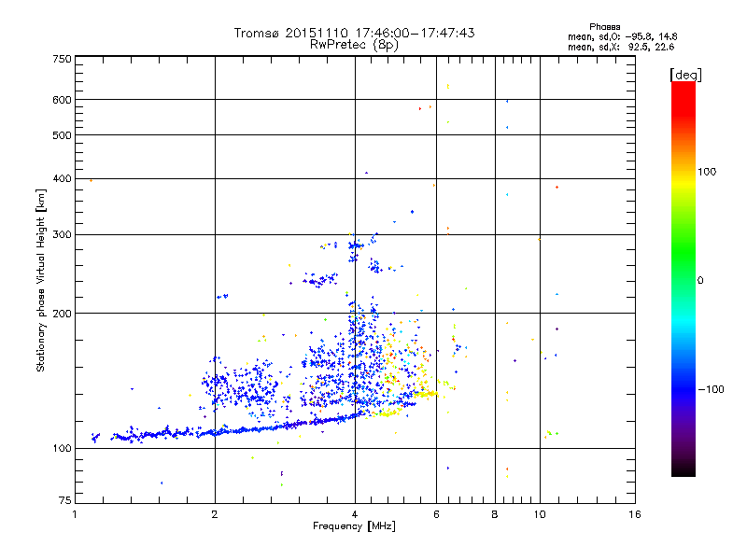
Task: Click the 8 MHz x-axis label
Action: click(495, 514)
